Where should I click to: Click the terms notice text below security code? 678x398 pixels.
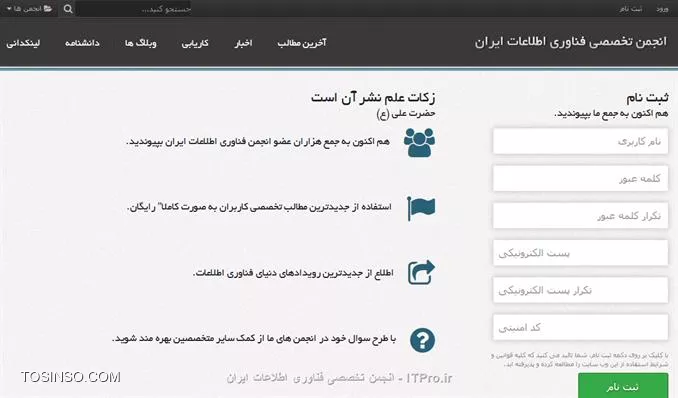[580, 360]
